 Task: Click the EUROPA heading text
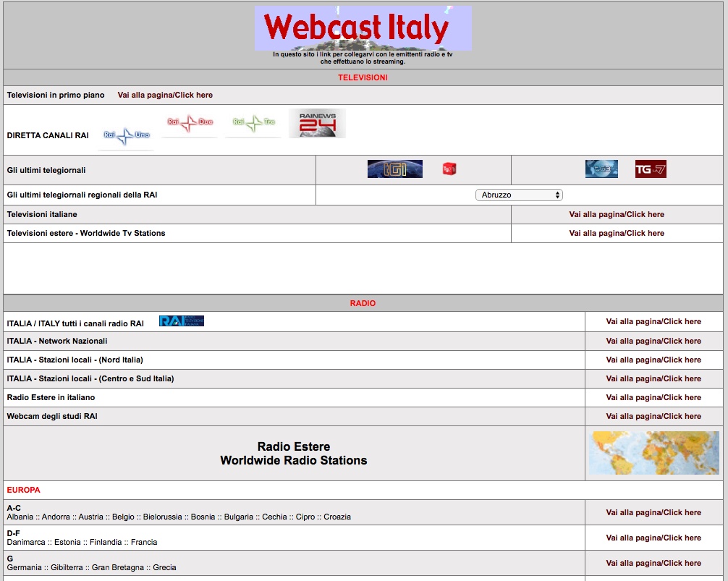(x=24, y=490)
